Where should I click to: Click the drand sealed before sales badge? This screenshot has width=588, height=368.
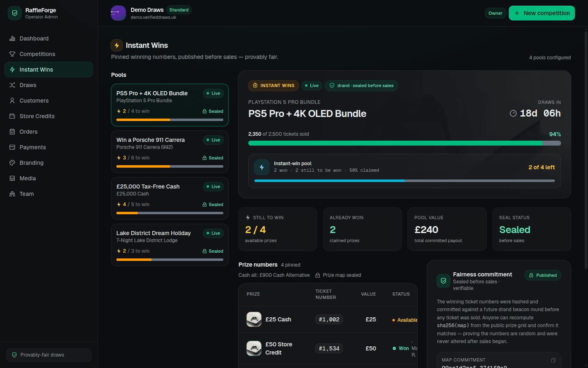(x=361, y=85)
